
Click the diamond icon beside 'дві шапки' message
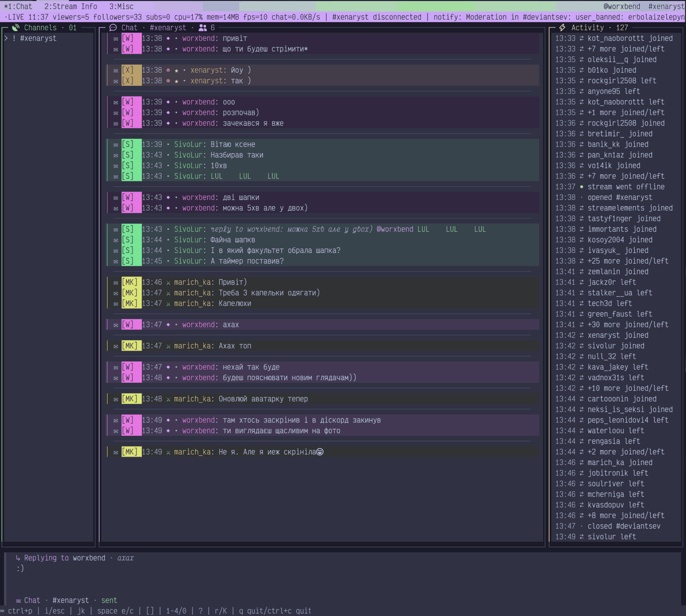pos(168,198)
